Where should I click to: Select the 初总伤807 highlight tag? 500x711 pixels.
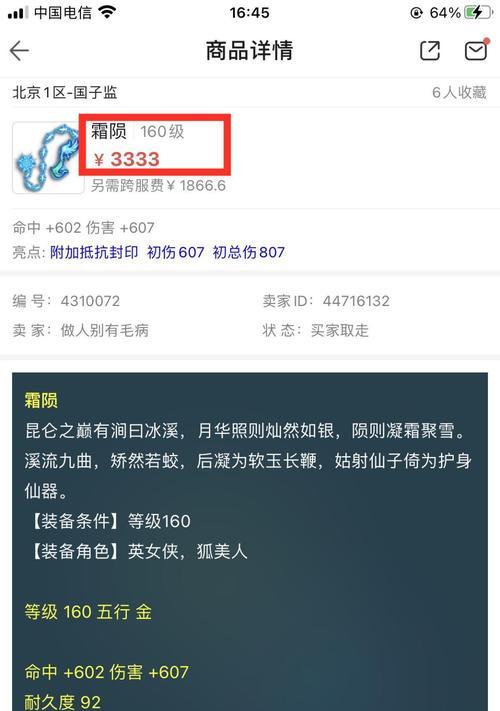pyautogui.click(x=249, y=252)
